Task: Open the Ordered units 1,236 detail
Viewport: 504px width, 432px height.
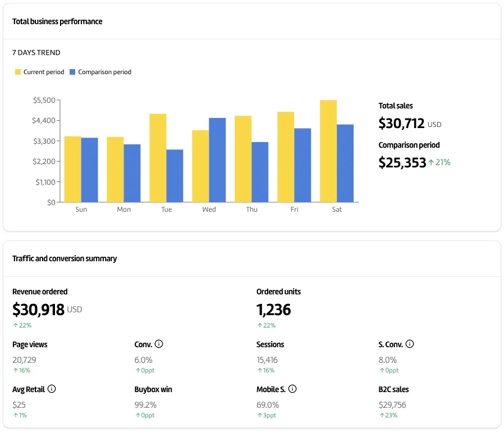Action: pyautogui.click(x=273, y=310)
